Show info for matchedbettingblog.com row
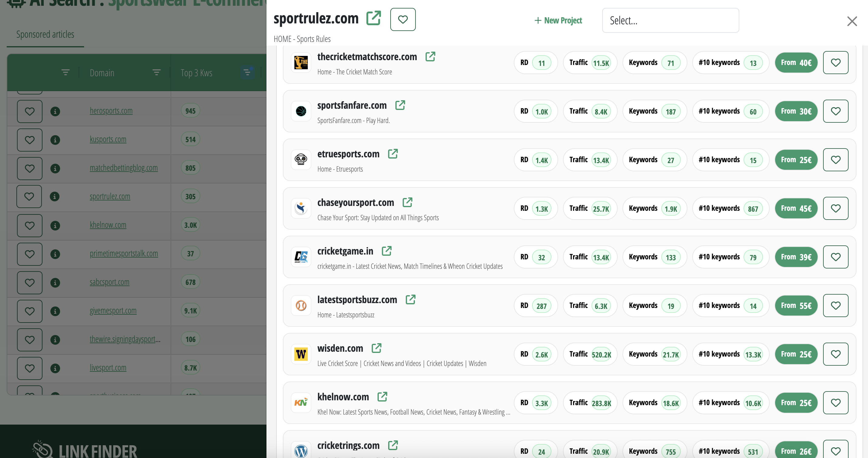Viewport: 868px width, 458px height. [55, 168]
